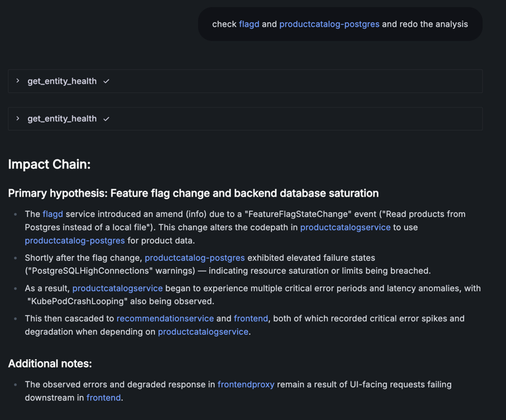The height and width of the screenshot is (420, 506).
Task: Open productcatalog-postgres link in the user message
Action: pos(328,24)
